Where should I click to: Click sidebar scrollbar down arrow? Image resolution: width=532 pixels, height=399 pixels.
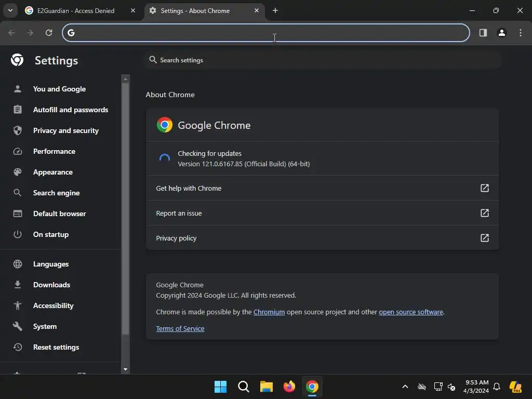pos(126,369)
